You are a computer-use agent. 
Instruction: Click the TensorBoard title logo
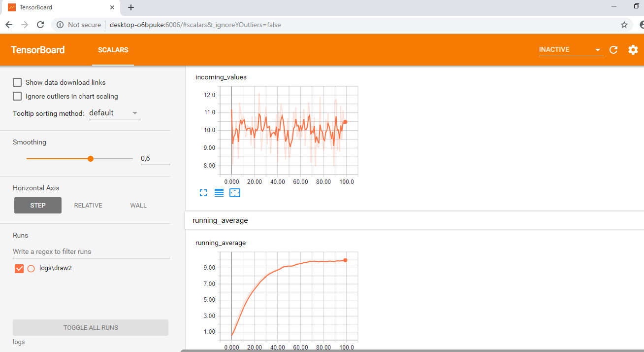pos(38,50)
